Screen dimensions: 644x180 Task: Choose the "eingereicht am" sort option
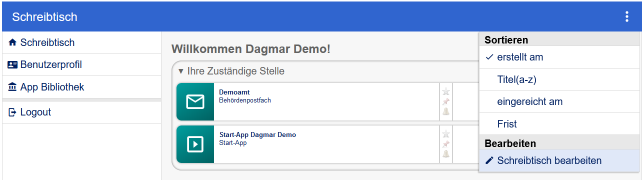click(560, 101)
